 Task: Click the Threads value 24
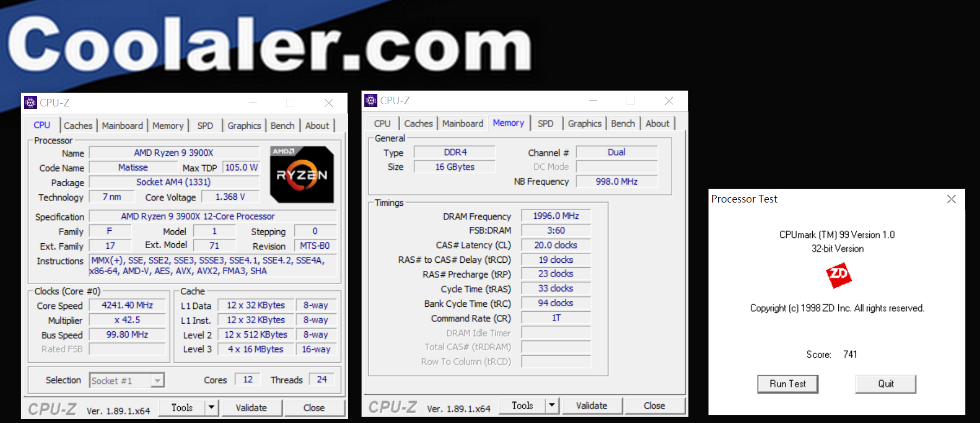322,380
